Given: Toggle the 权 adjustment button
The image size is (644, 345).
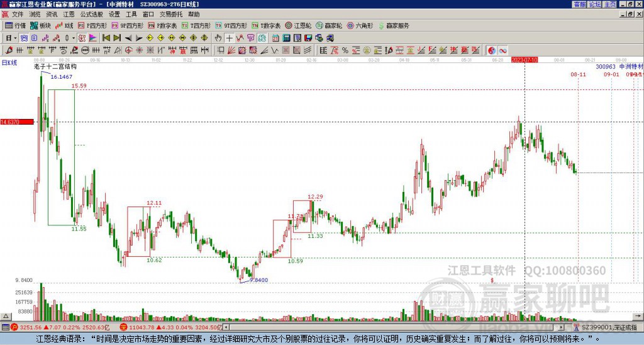Looking at the screenshot, I should coord(82,38).
